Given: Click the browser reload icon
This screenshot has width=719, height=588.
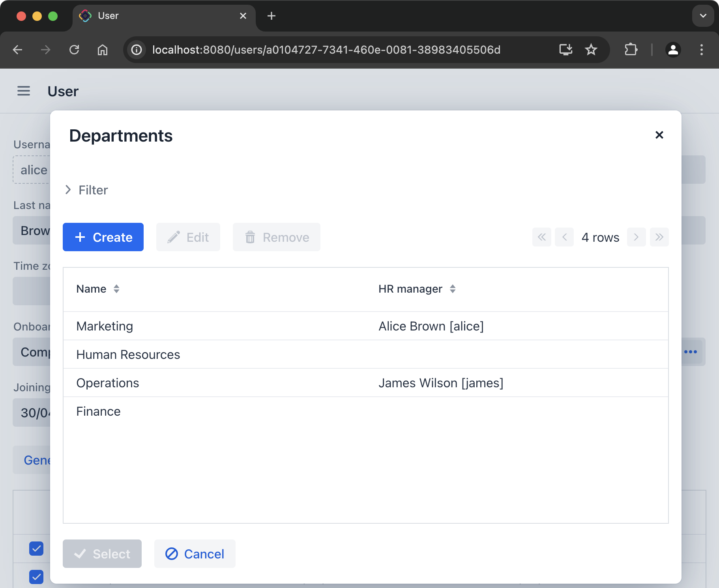Looking at the screenshot, I should [x=74, y=50].
